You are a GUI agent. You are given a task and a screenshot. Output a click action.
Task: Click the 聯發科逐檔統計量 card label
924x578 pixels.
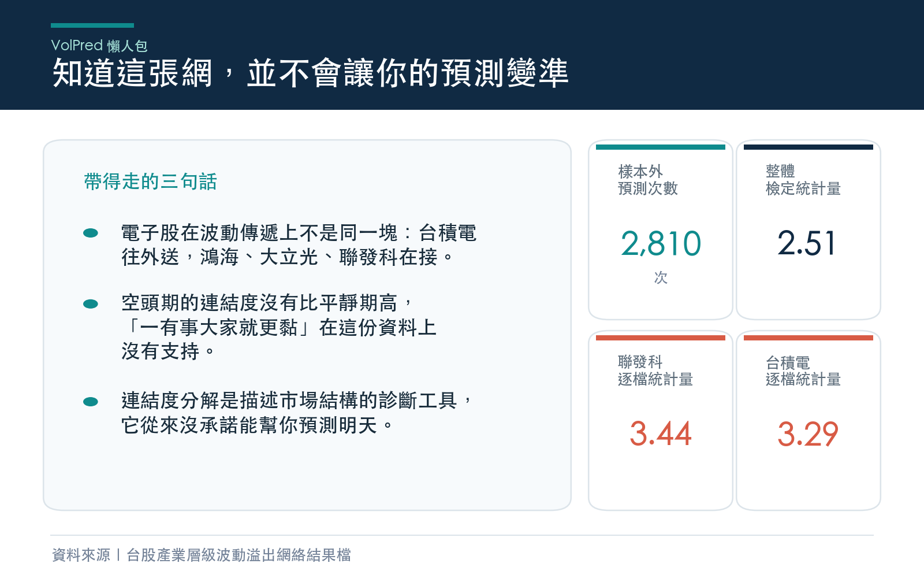(x=655, y=370)
